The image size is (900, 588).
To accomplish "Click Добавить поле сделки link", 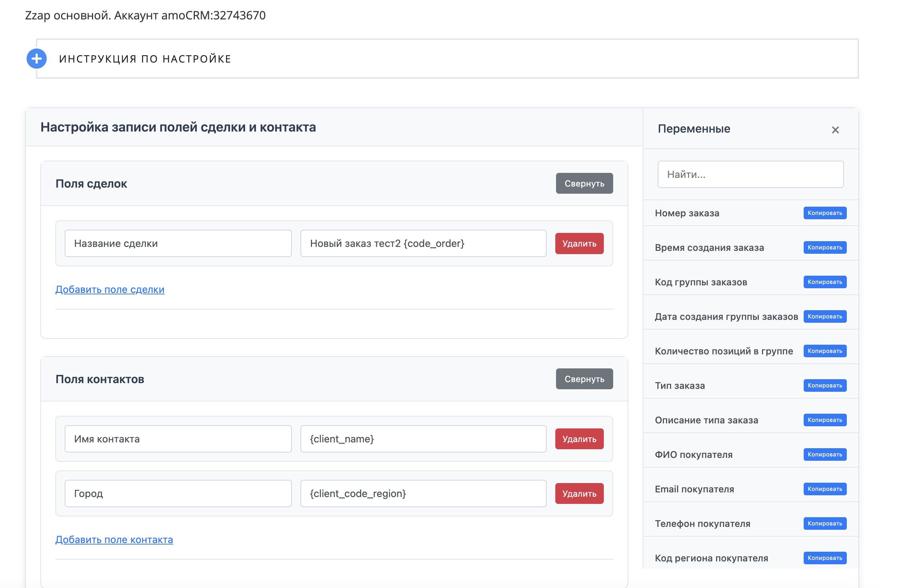I will pyautogui.click(x=110, y=289).
